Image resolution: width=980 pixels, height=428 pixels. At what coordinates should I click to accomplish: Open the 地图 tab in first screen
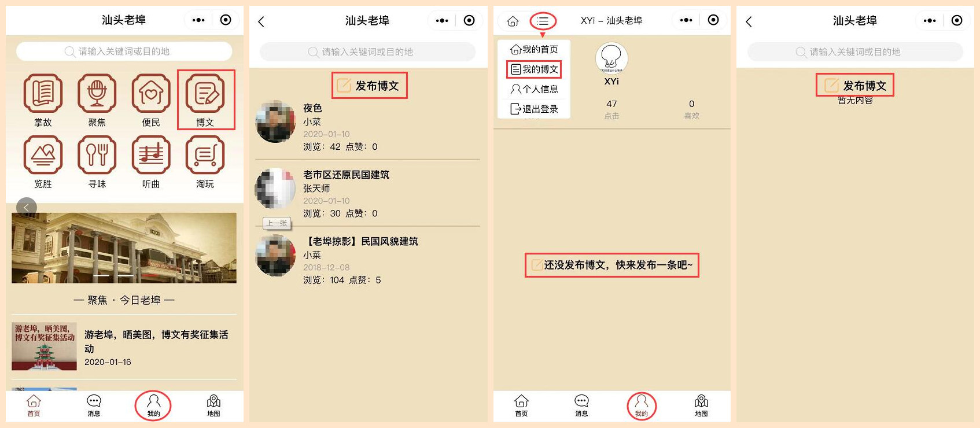coord(213,405)
